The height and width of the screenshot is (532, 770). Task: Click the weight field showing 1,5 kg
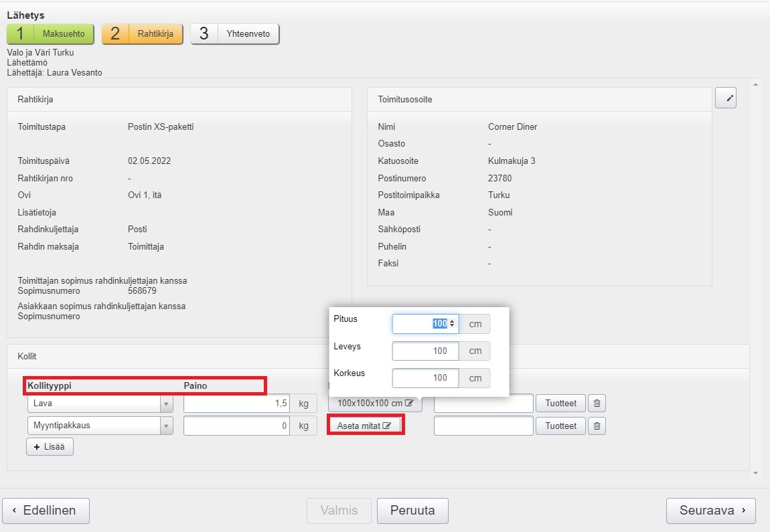[x=236, y=404]
